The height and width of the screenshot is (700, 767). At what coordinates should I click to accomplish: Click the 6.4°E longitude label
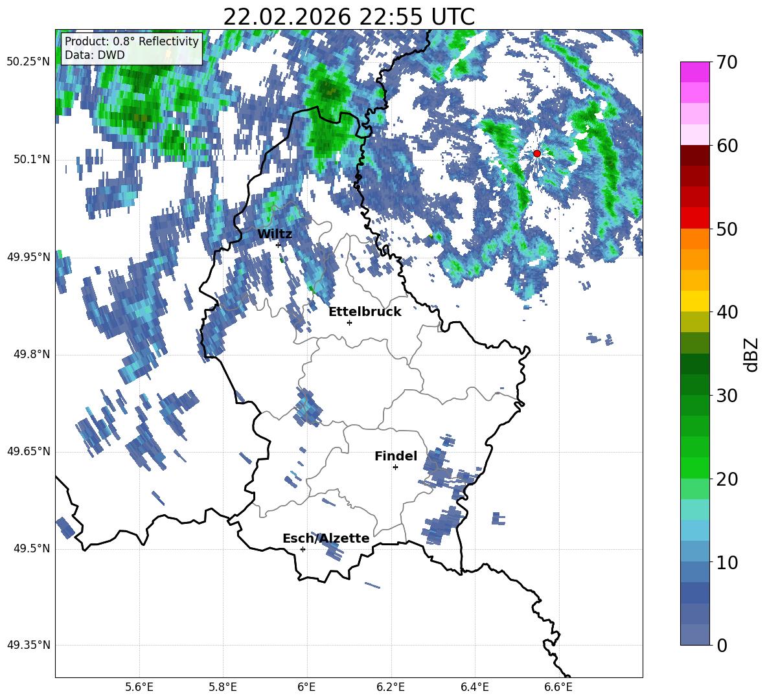pyautogui.click(x=474, y=688)
